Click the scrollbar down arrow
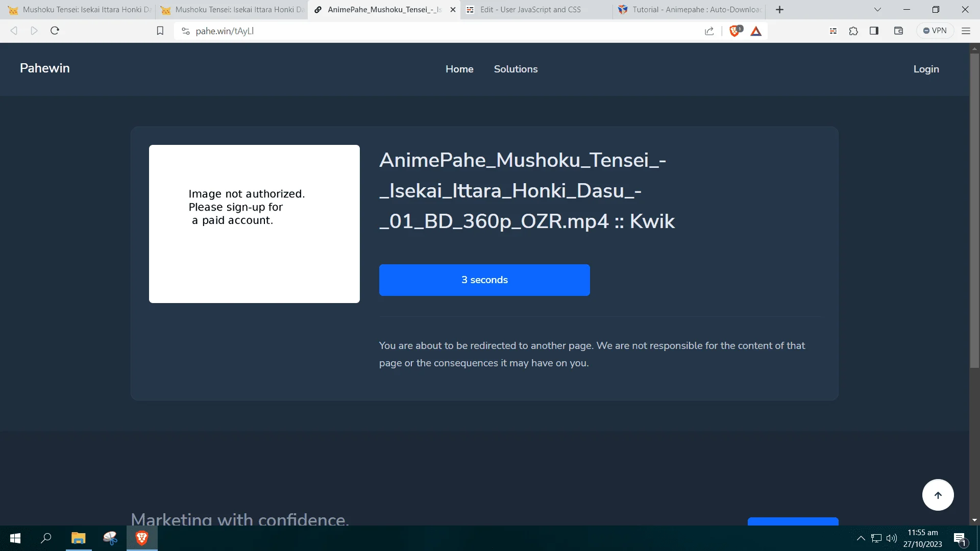Image resolution: width=980 pixels, height=551 pixels. 974,520
